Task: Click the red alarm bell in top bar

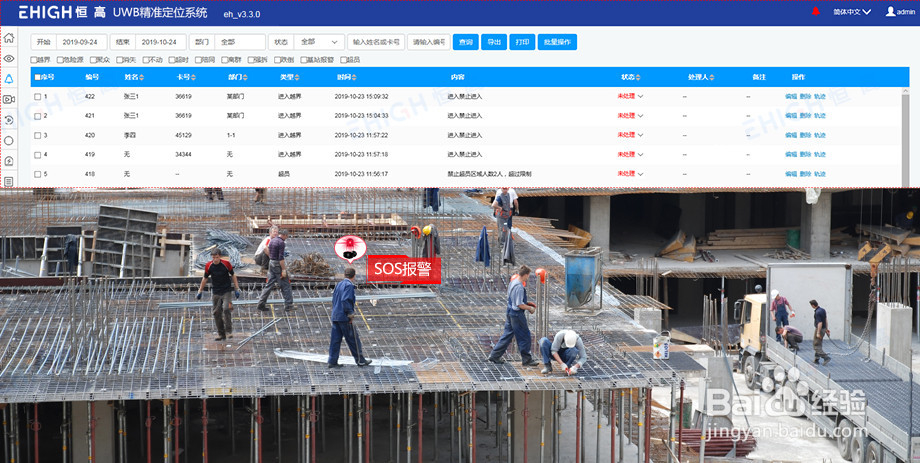Action: click(x=816, y=11)
